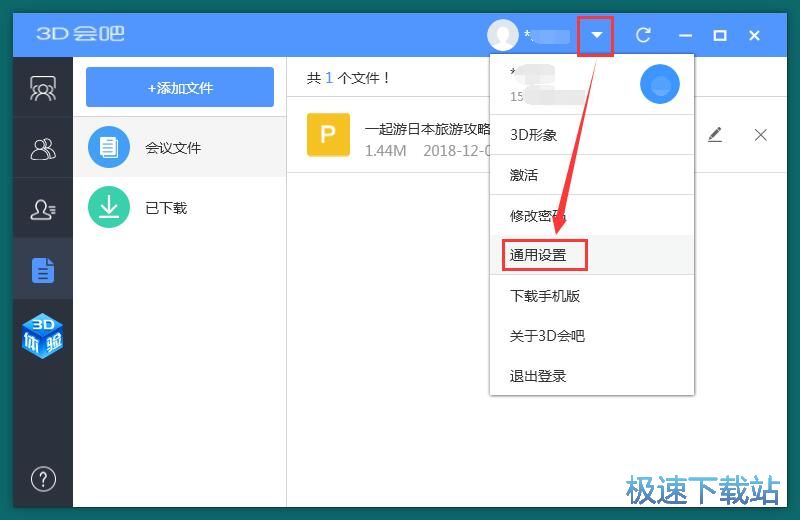The width and height of the screenshot is (800, 520).
Task: Choose 修改密码 from the menu
Action: tap(592, 215)
